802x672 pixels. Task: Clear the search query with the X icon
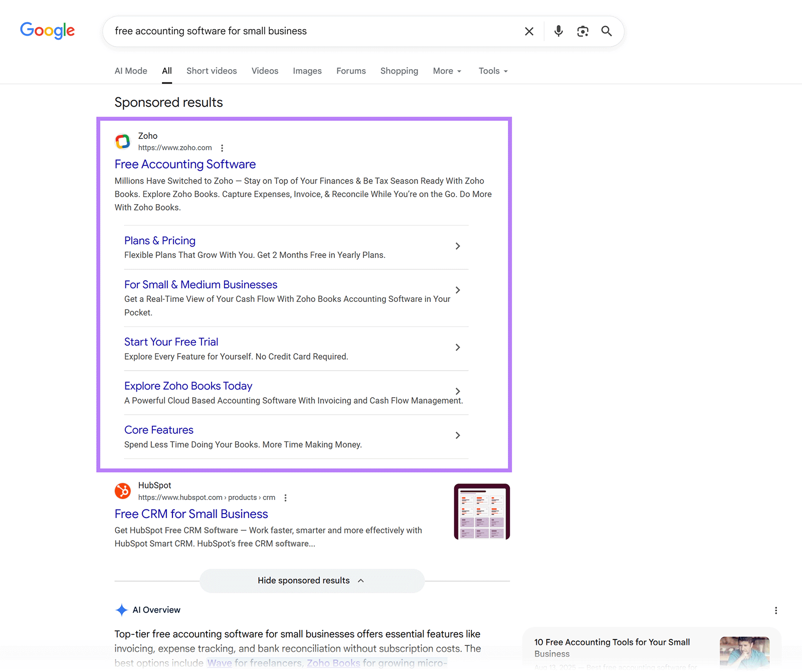tap(529, 31)
